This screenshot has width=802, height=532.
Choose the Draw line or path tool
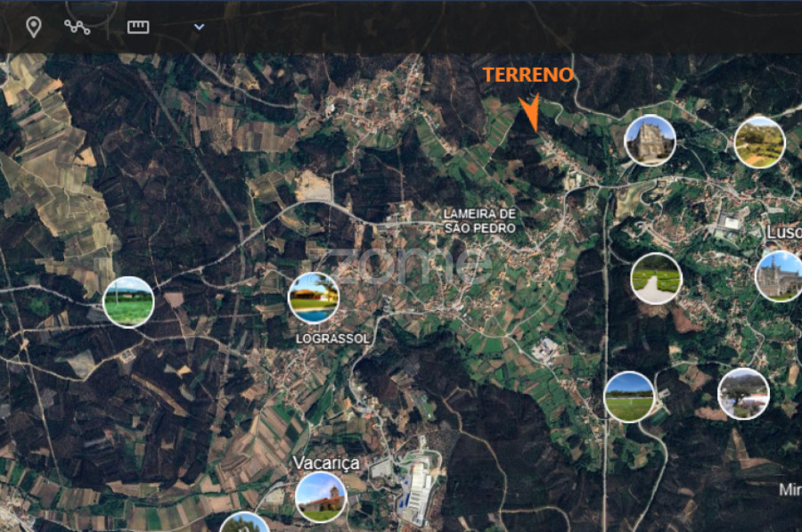[78, 27]
